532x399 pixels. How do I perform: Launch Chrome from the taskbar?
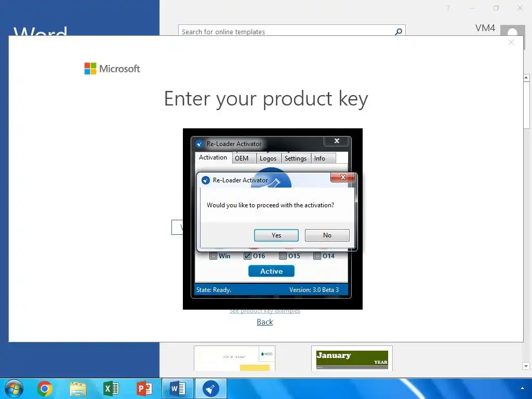45,389
